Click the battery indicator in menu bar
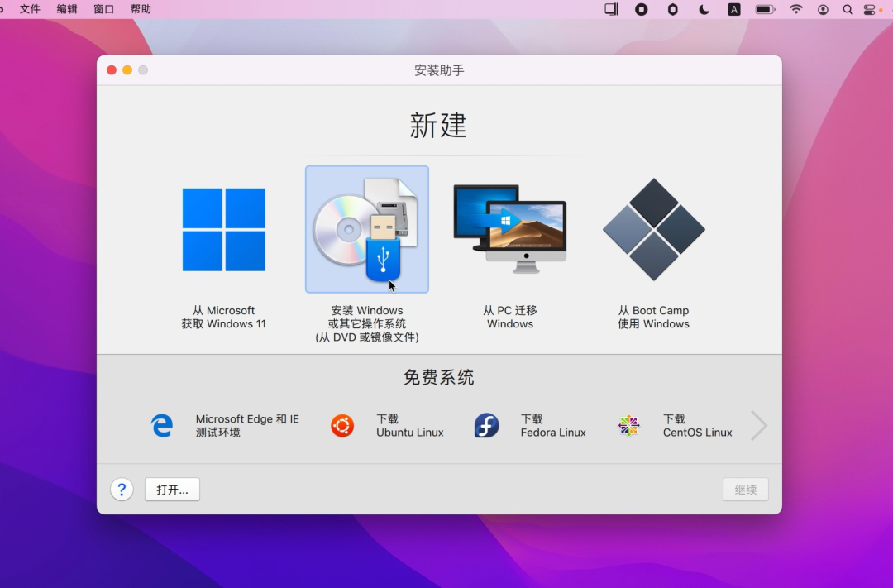893x588 pixels. [x=765, y=9]
